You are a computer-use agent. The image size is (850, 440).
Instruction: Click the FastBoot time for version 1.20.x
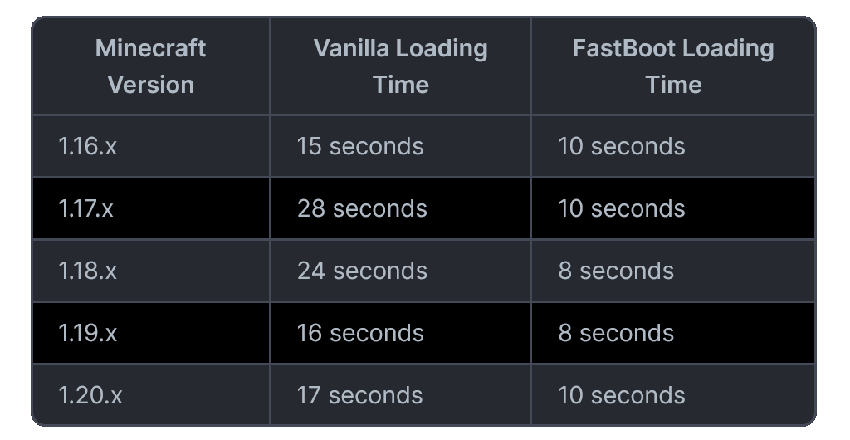621,395
